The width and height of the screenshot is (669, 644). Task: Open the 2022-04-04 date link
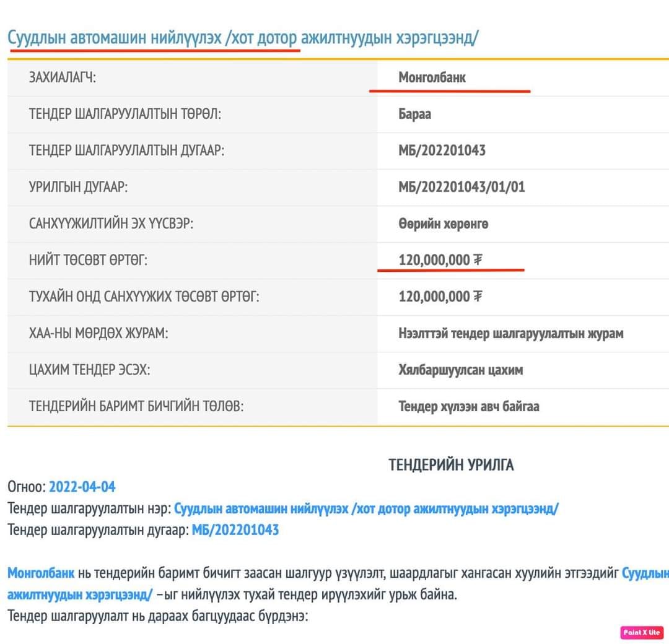click(82, 487)
